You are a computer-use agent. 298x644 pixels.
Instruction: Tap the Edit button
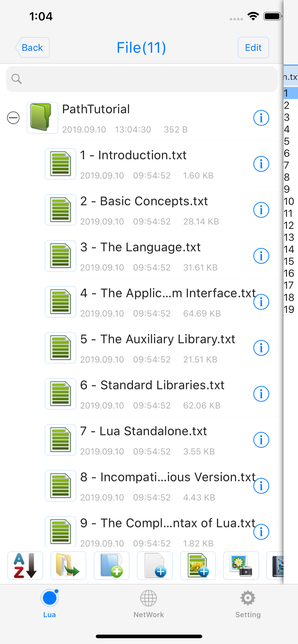point(253,48)
